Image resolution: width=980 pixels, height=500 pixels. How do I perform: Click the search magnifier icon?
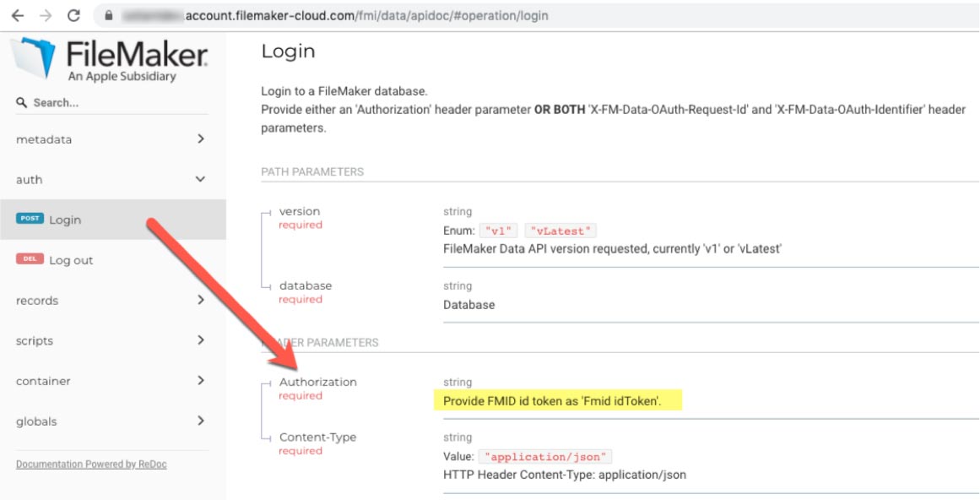(21, 102)
